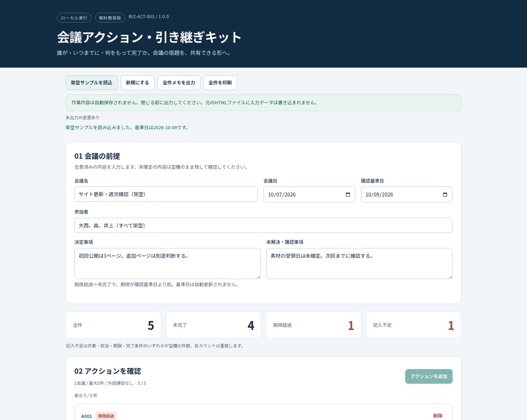The width and height of the screenshot is (527, 420).
Task: Click the 1会議 / 最大5件 limits text
Action: pos(110,383)
